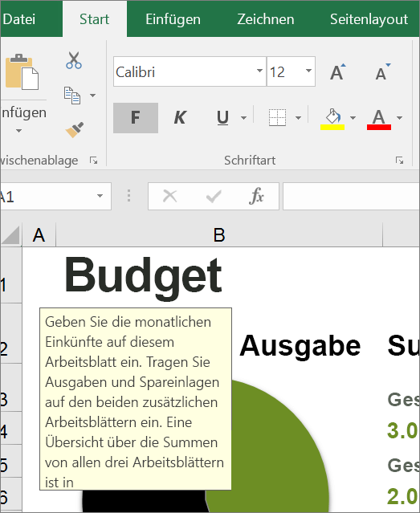Select row 3 header
420x513 pixels.
point(10,388)
